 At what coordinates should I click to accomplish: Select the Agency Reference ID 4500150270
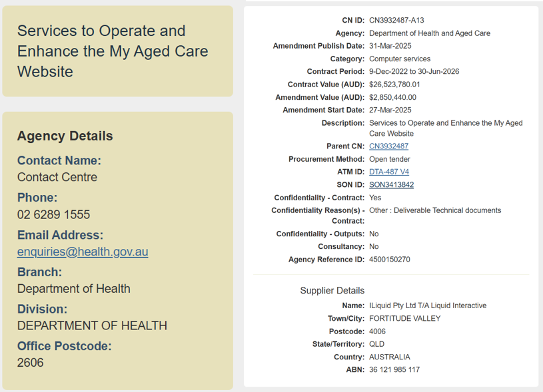tap(390, 260)
